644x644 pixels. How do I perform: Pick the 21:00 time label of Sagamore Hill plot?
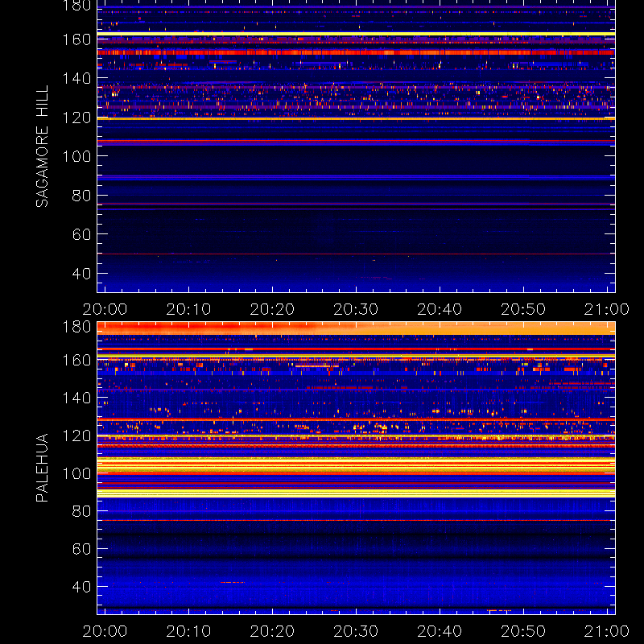(607, 309)
